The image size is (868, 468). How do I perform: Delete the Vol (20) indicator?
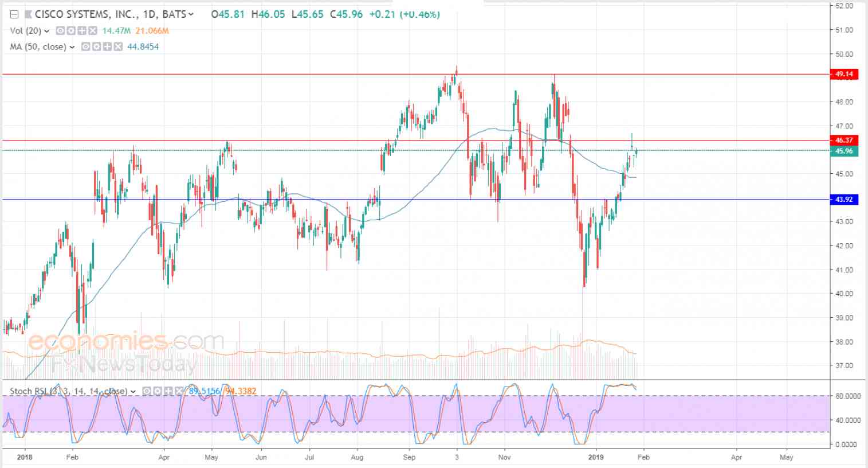[x=92, y=32]
